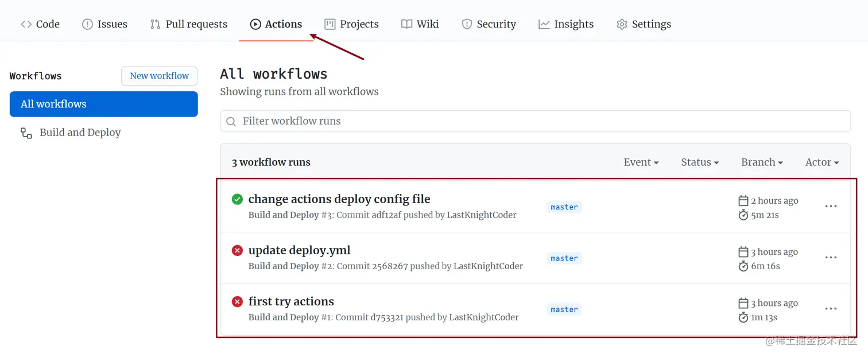This screenshot has width=868, height=357.
Task: Click master branch label on first try actions
Action: 564,309
